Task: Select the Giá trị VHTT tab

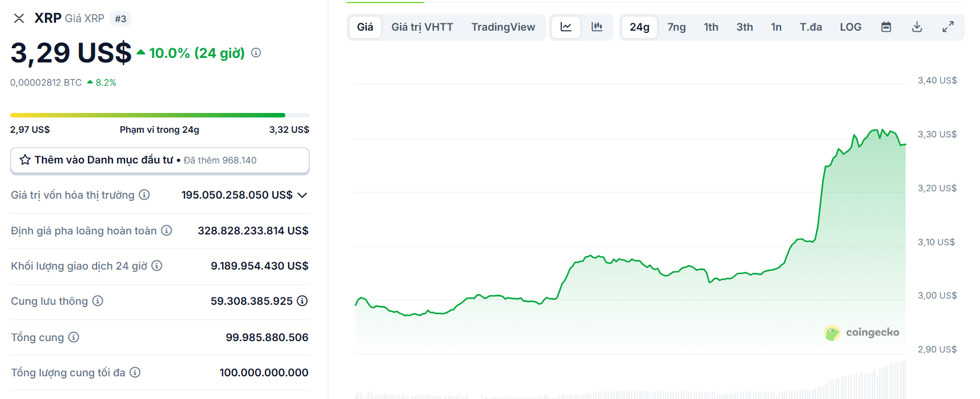Action: click(x=422, y=27)
